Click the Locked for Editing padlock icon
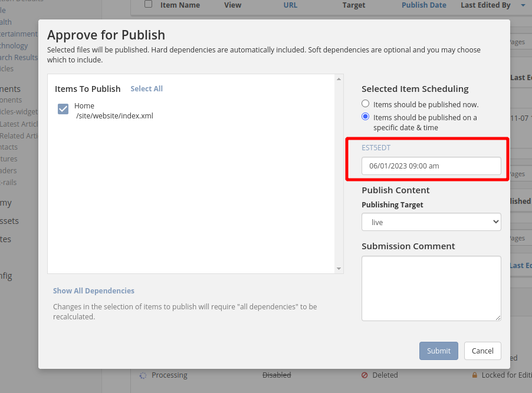 (x=475, y=375)
